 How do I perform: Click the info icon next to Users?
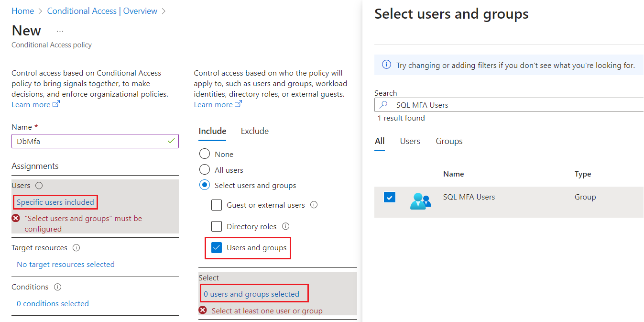(x=39, y=186)
